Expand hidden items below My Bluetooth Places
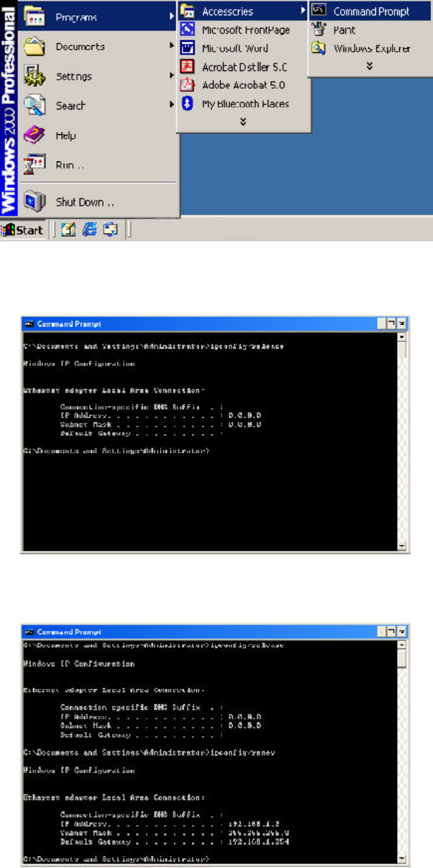This screenshot has width=433, height=868. click(243, 121)
